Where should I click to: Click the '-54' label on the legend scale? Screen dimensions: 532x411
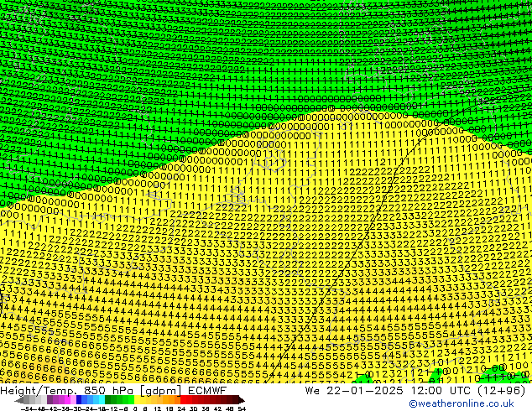27,409
